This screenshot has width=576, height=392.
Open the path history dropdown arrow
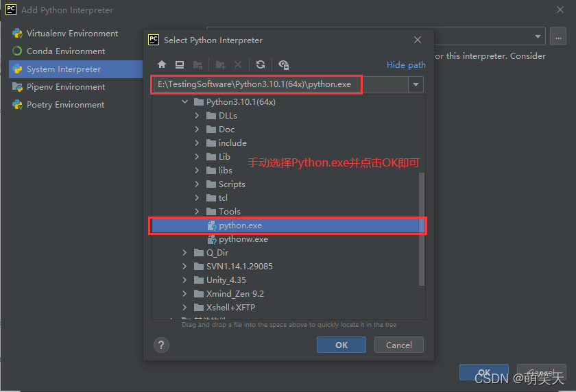click(416, 84)
